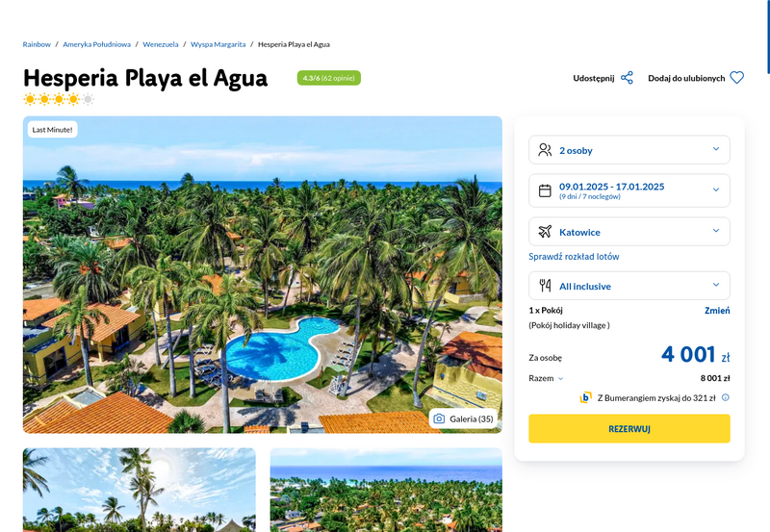Expand the 2 osoby guests dropdown
770x532 pixels.
tap(629, 150)
